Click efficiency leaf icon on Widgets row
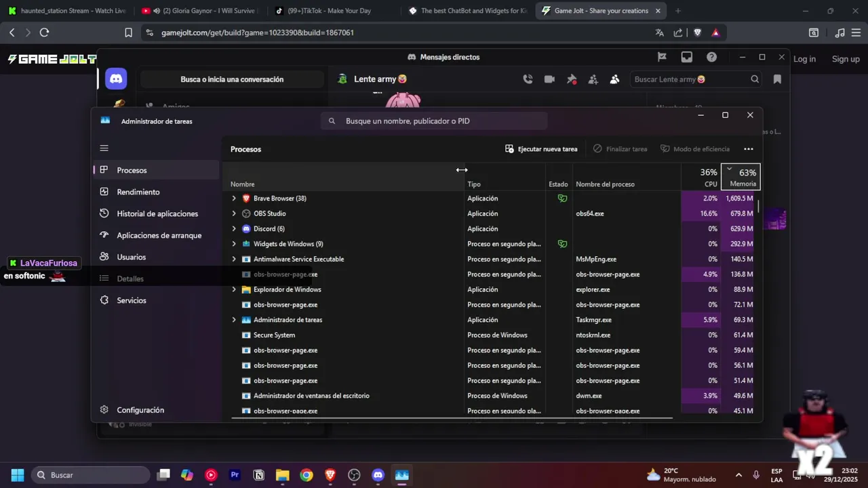The height and width of the screenshot is (488, 868). (x=562, y=244)
